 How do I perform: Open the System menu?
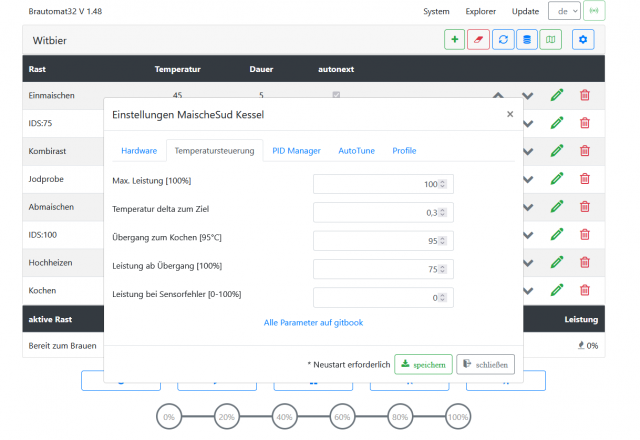436,11
